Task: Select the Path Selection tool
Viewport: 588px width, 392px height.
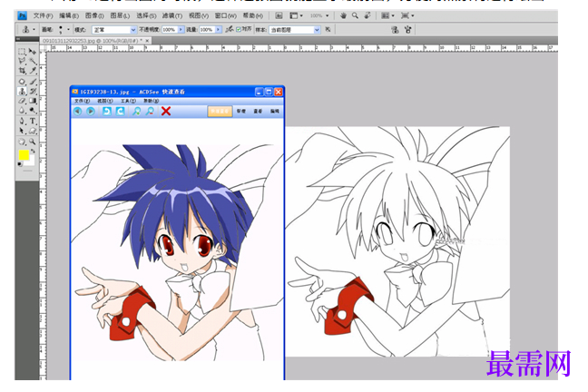Action: point(22,131)
